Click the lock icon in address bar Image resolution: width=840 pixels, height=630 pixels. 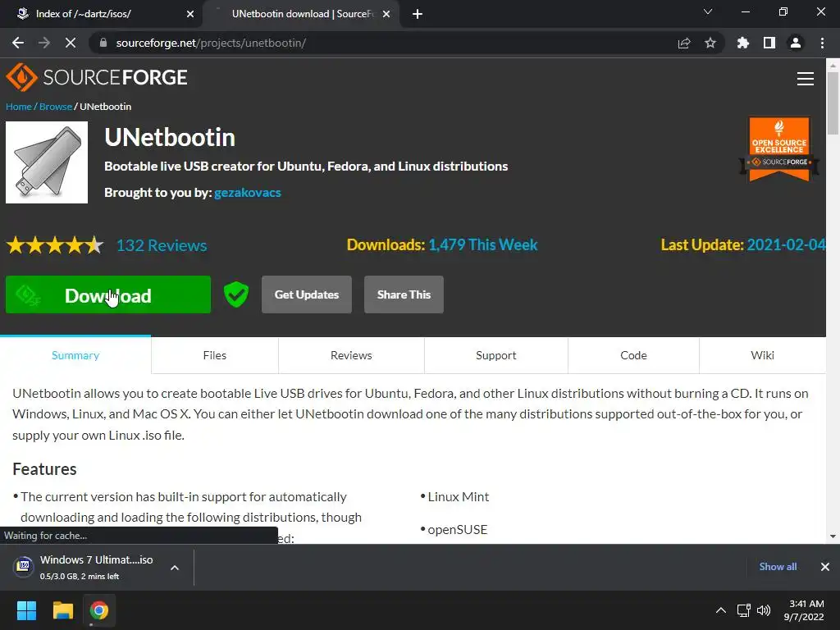pos(103,43)
